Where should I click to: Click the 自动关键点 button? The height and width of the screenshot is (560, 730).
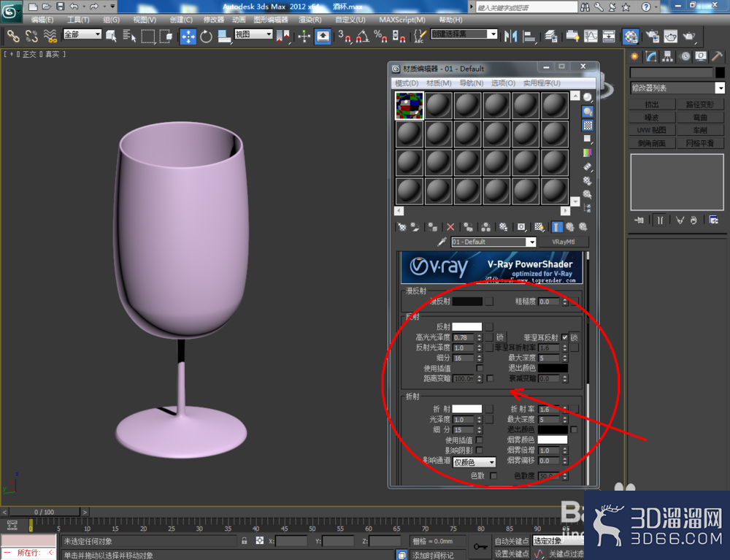[x=512, y=541]
